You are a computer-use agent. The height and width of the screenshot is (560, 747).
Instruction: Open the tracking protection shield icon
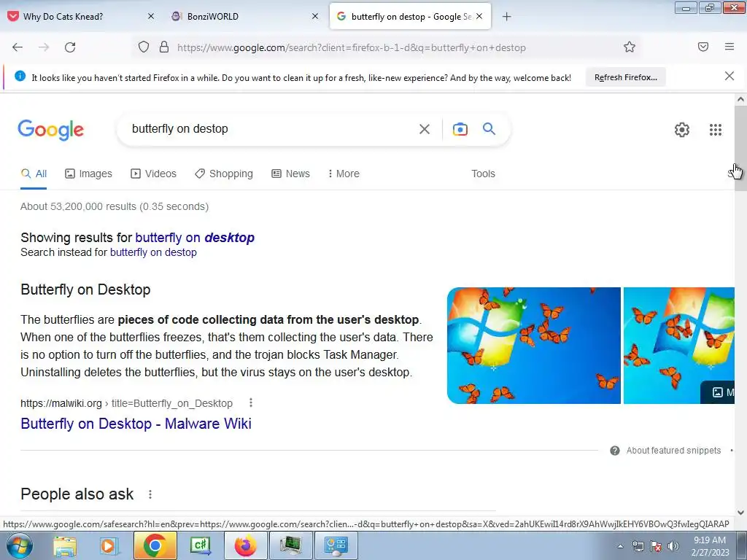144,47
